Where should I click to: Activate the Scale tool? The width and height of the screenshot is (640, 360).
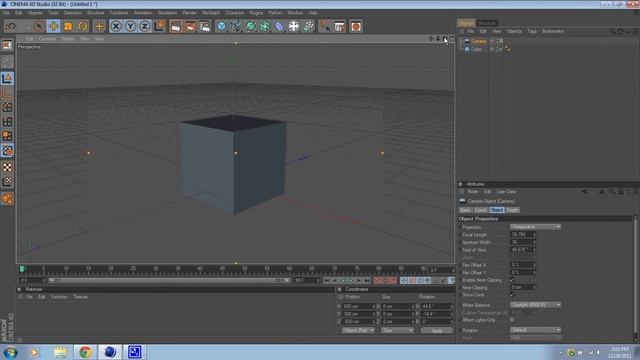coord(68,26)
